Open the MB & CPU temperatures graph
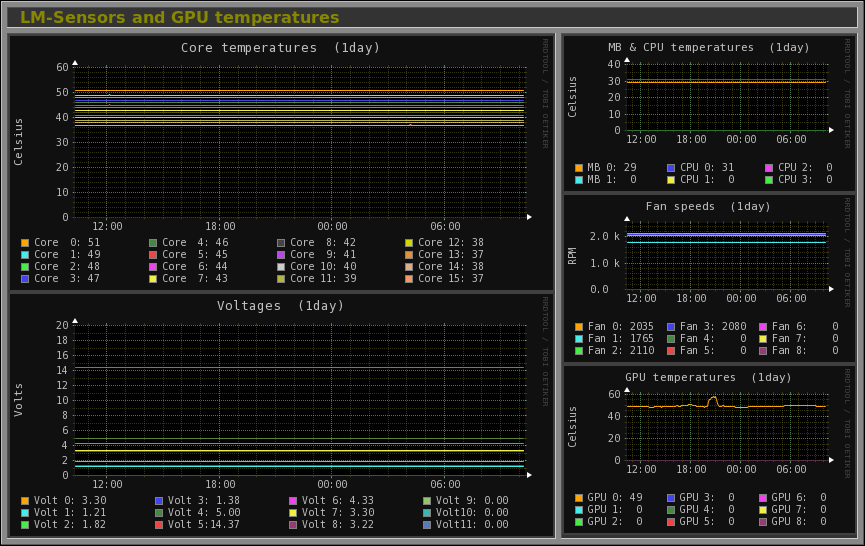This screenshot has height=546, width=865. [x=709, y=113]
